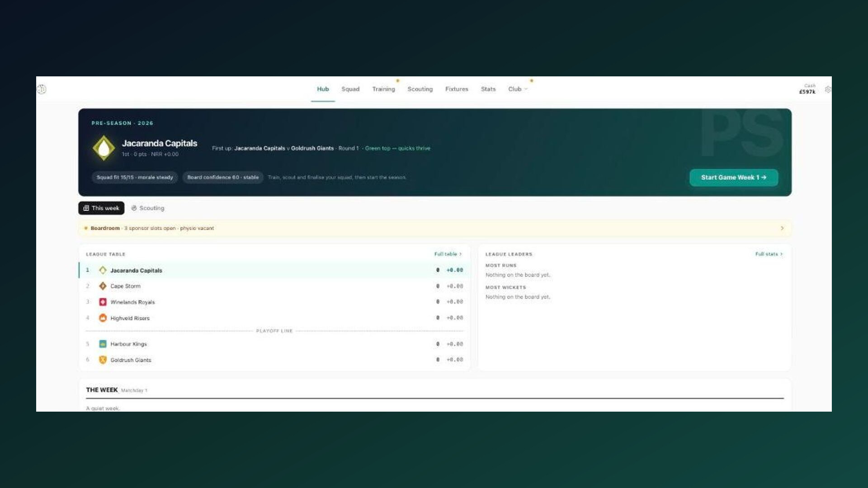The height and width of the screenshot is (488, 868).
Task: Click the Cash £597k balance
Action: click(807, 89)
